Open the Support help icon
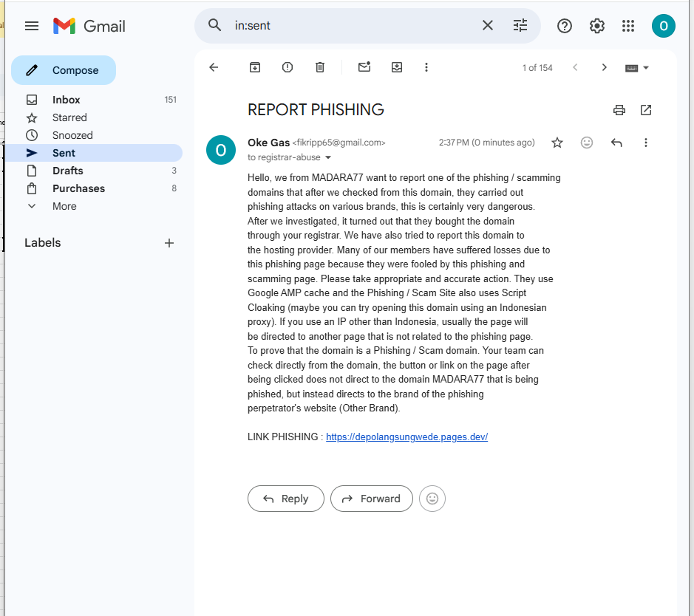The height and width of the screenshot is (616, 694). click(x=565, y=26)
